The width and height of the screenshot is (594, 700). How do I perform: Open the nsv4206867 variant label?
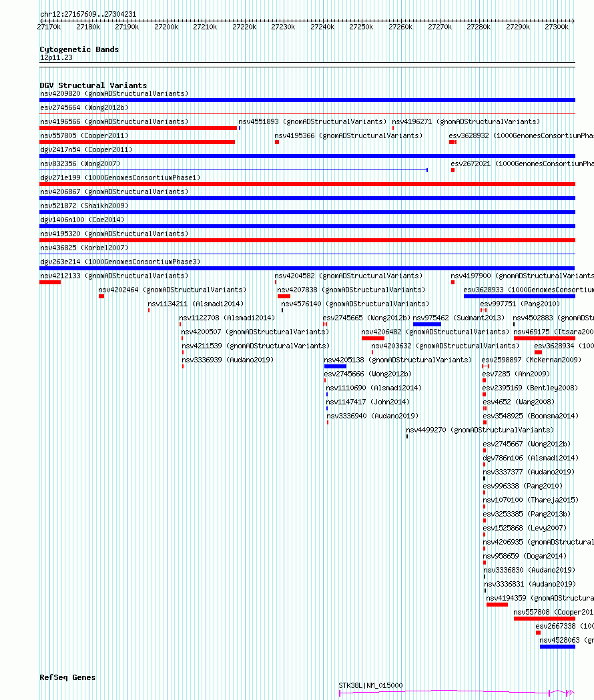pos(114,192)
